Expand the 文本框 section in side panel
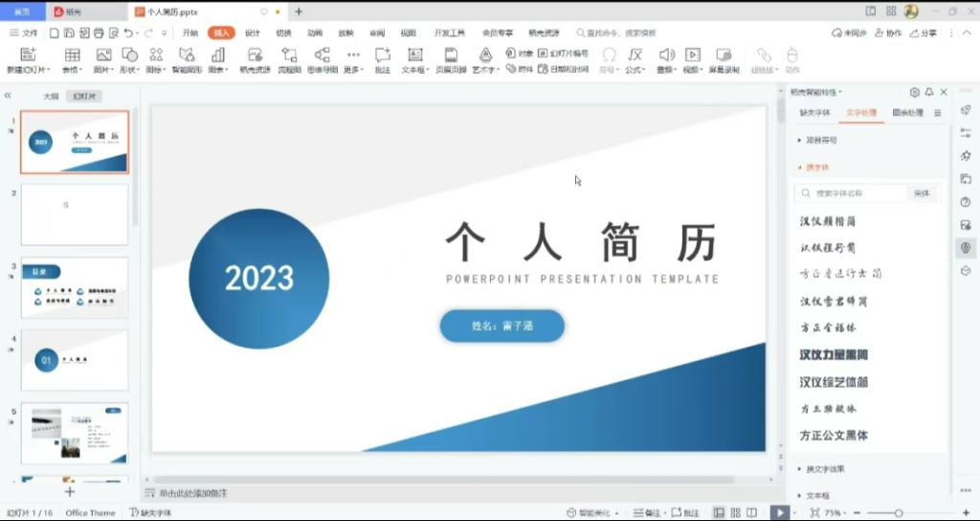Screen dimensions: 980x521 (817, 496)
